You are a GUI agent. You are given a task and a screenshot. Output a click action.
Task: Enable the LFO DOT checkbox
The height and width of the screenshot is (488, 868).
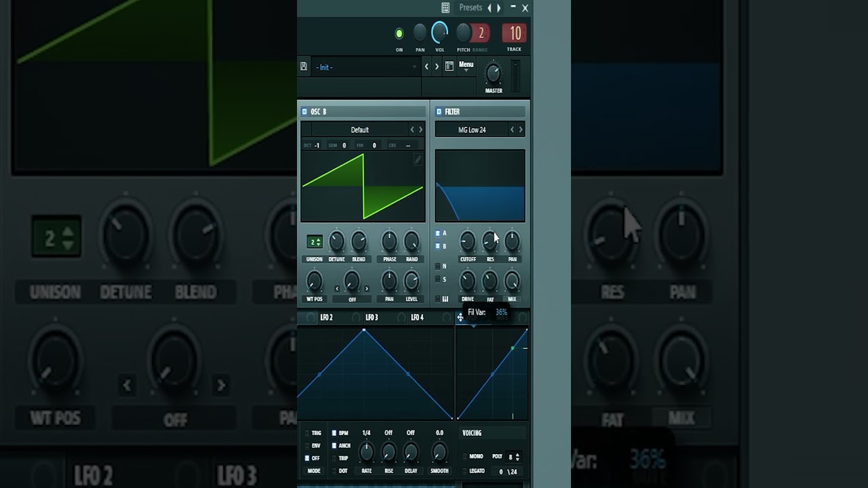[x=334, y=471]
